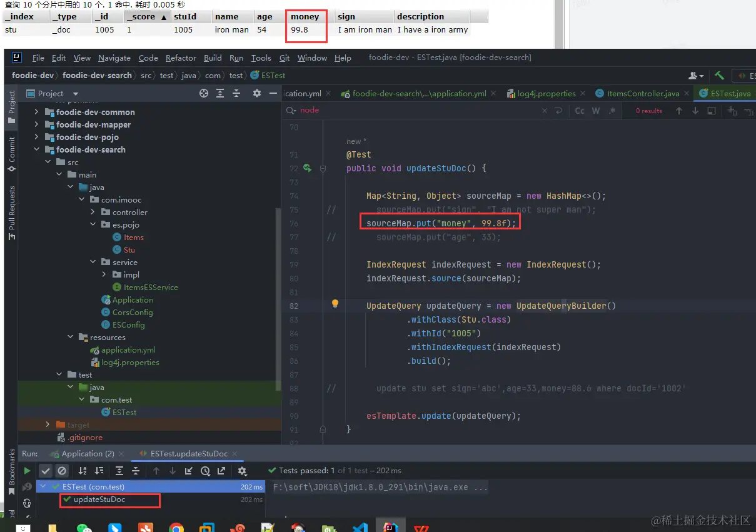Open Pull Requests tool window stripe
This screenshot has width=756, height=532.
coord(11,213)
